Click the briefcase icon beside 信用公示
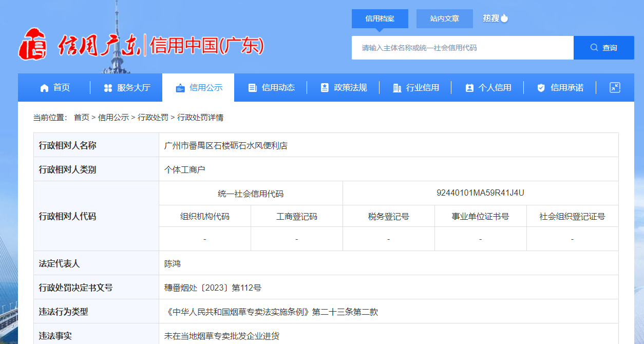The width and height of the screenshot is (644, 344). coord(180,88)
